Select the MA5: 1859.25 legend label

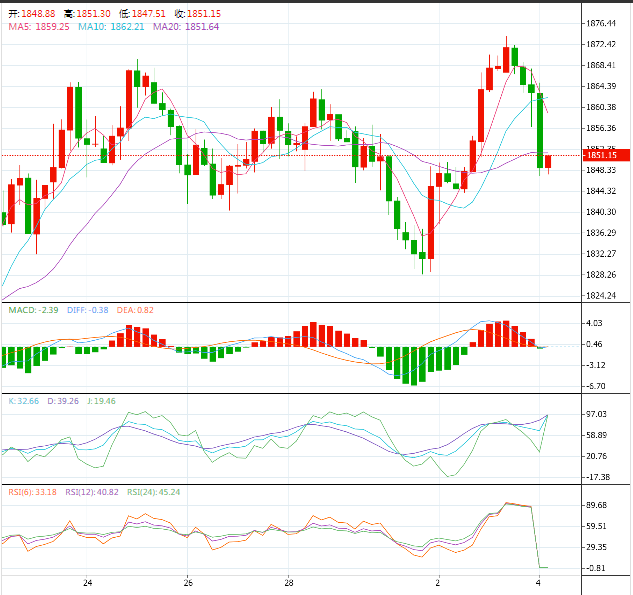point(39,27)
